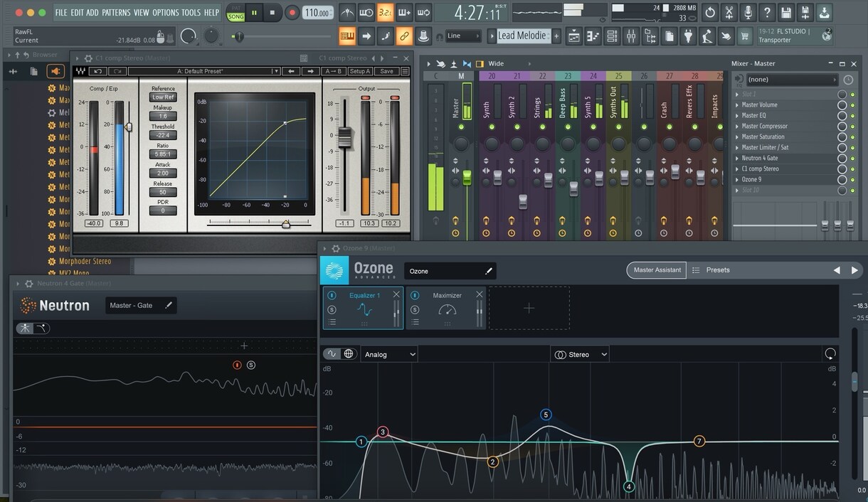
Task: Toggle the metronome icon
Action: coord(347,12)
